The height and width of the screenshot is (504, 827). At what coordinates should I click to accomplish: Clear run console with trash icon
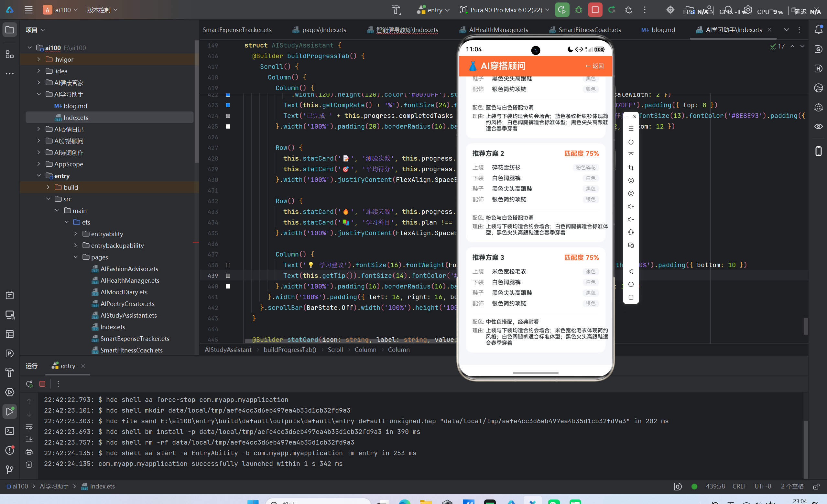tap(29, 464)
